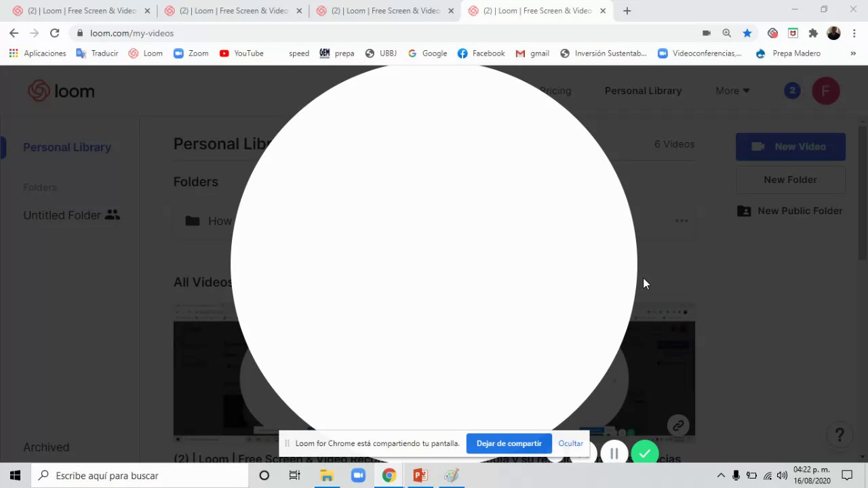Viewport: 868px width, 488px height.
Task: Open the UBBJ bookmark
Action: tap(380, 54)
